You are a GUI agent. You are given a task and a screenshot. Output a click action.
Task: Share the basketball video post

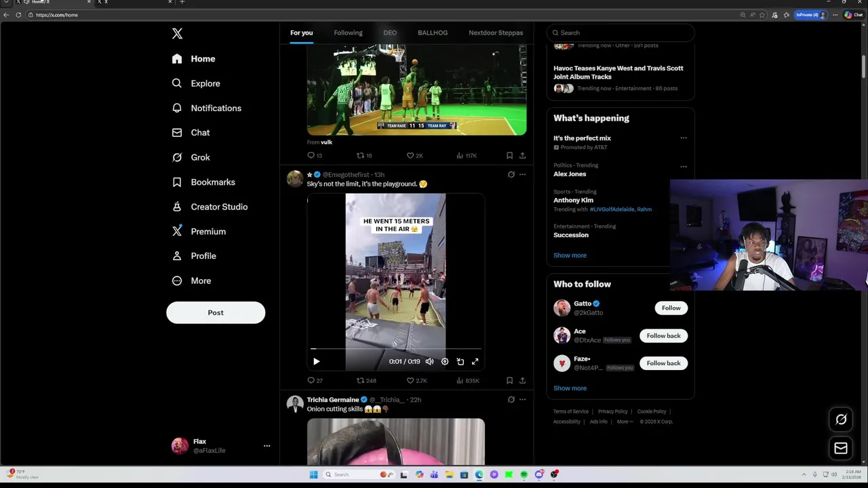pos(522,155)
